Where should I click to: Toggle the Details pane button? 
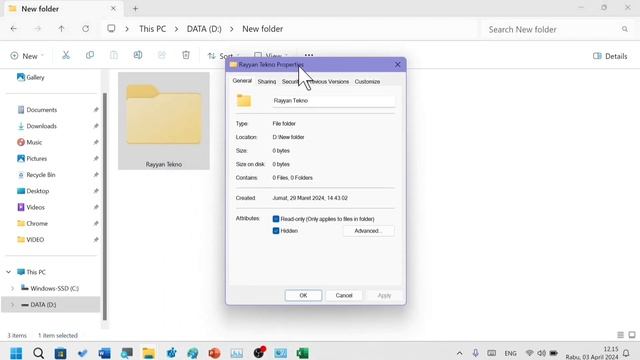click(610, 56)
